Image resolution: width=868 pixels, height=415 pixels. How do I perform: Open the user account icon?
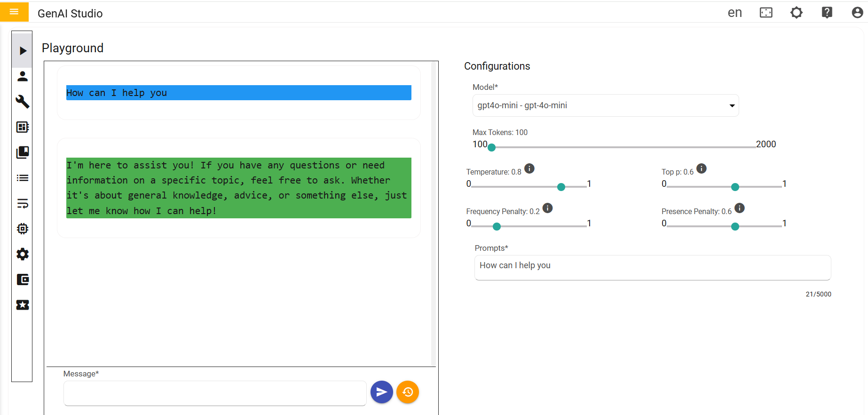pos(857,13)
